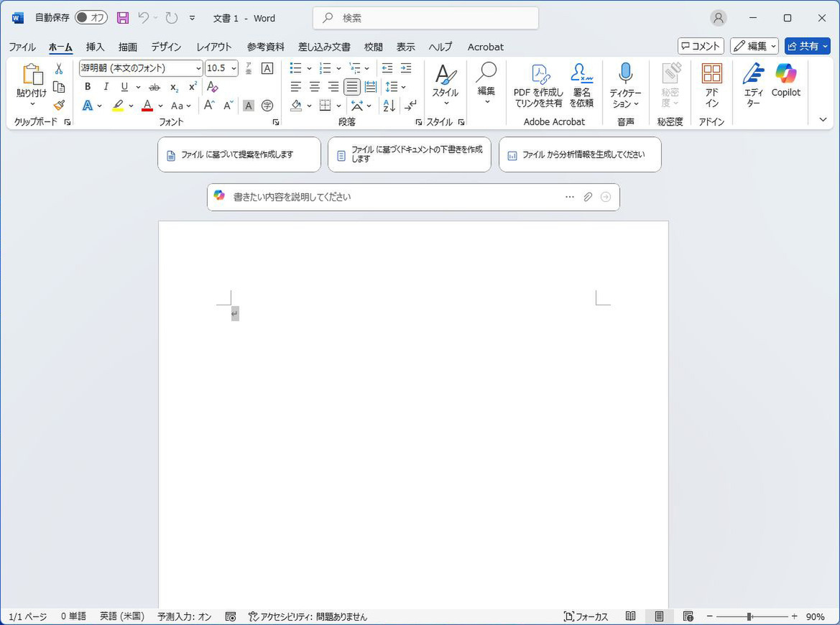Open the Editing mode dropdown

(x=754, y=46)
